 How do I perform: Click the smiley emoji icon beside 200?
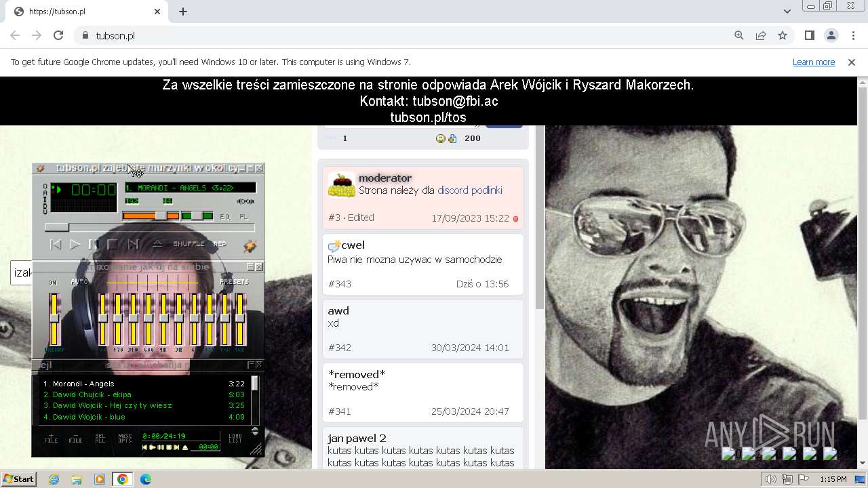(x=440, y=138)
